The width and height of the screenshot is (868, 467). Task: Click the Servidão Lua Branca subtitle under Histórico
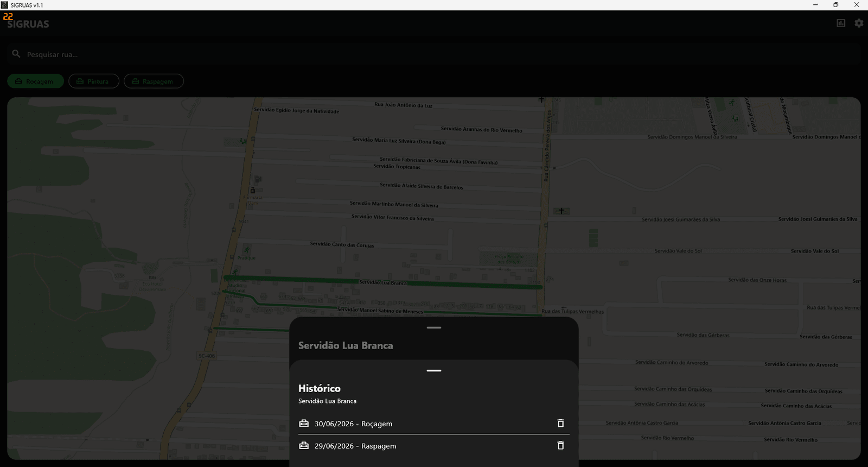(327, 401)
